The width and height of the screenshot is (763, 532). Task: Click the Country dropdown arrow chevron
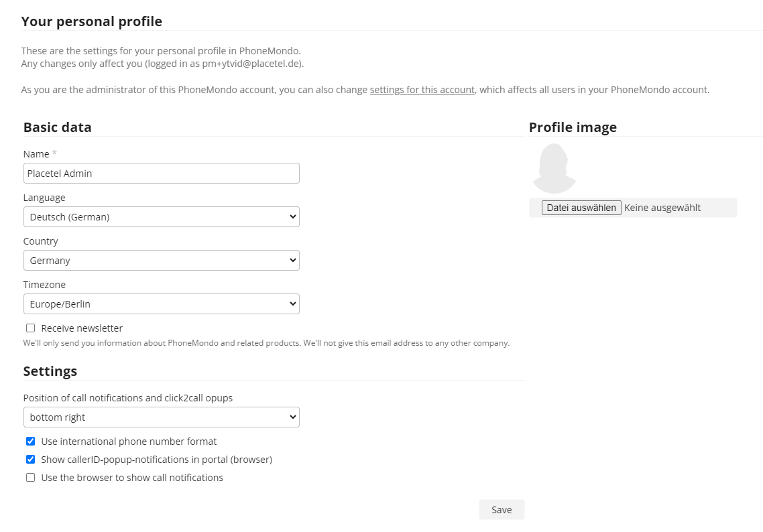[292, 260]
